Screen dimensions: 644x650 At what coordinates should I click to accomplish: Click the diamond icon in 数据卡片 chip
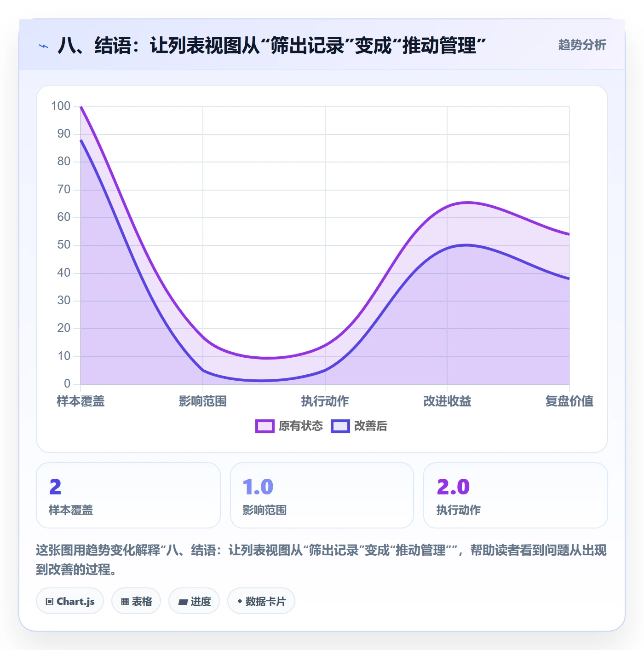240,601
